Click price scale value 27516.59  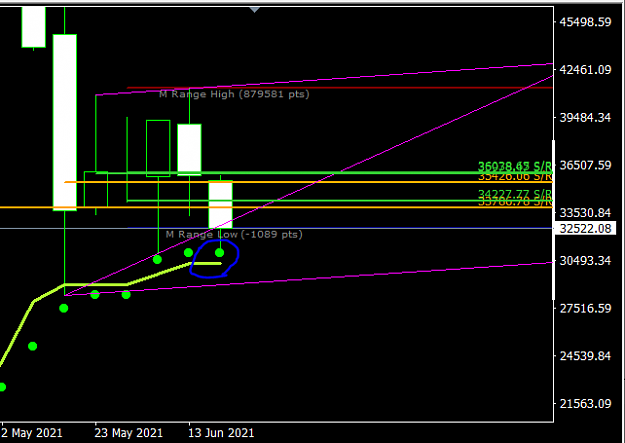(585, 308)
